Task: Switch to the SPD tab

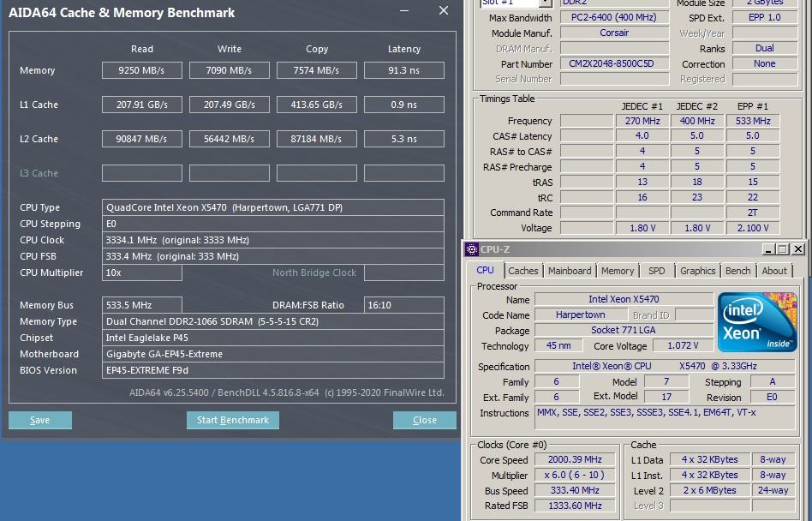Action: tap(657, 271)
